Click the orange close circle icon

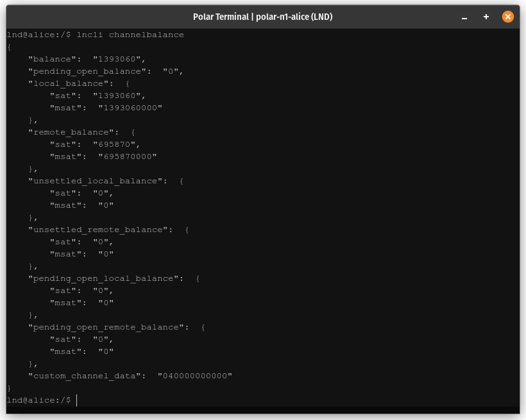(x=508, y=17)
